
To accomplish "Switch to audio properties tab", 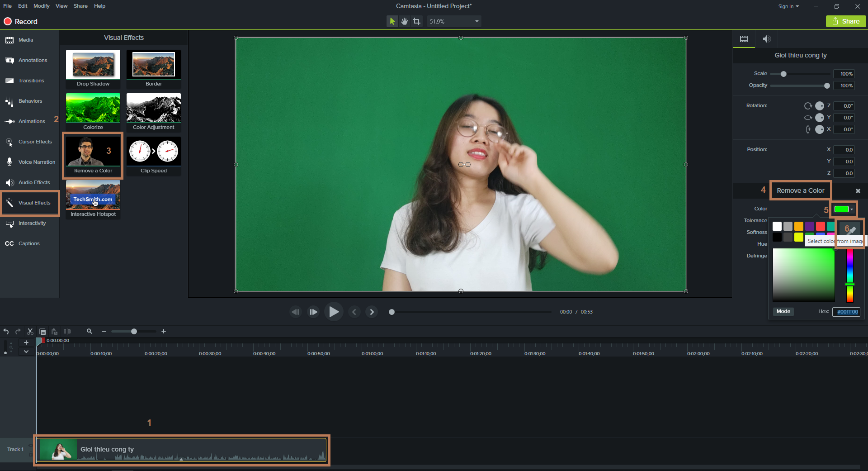I will point(766,39).
